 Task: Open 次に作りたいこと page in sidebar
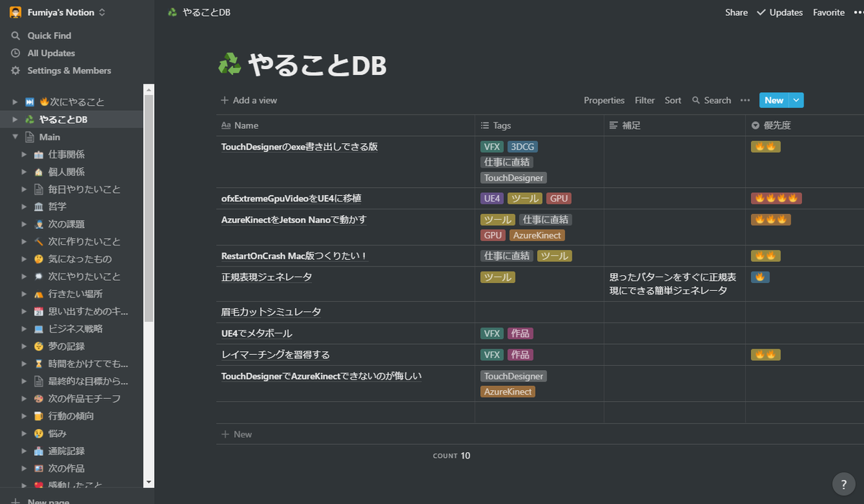point(84,241)
